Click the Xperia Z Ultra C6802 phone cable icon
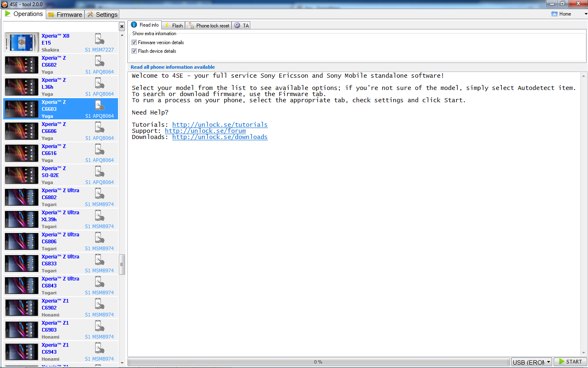 (x=100, y=193)
